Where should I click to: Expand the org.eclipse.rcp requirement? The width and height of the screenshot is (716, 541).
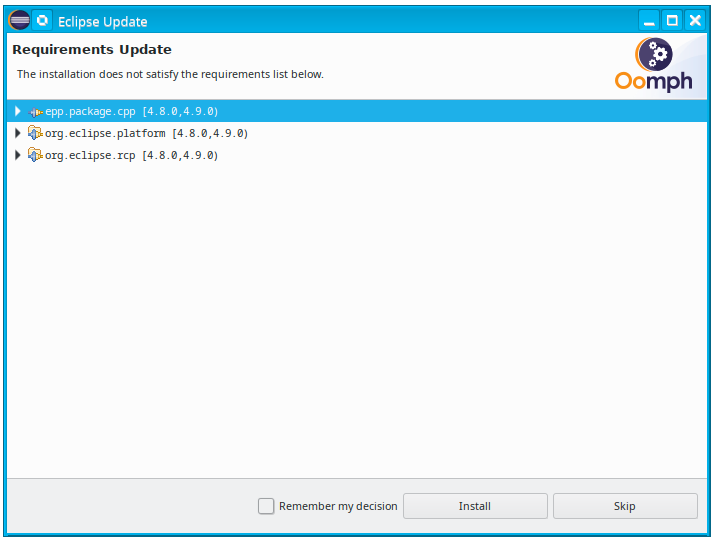pyautogui.click(x=18, y=155)
